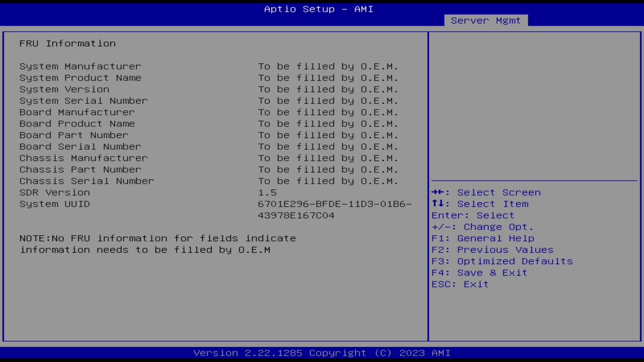Click the System Product Name O.E.M. value
Viewport: 644px width, 362px height.
(329, 78)
